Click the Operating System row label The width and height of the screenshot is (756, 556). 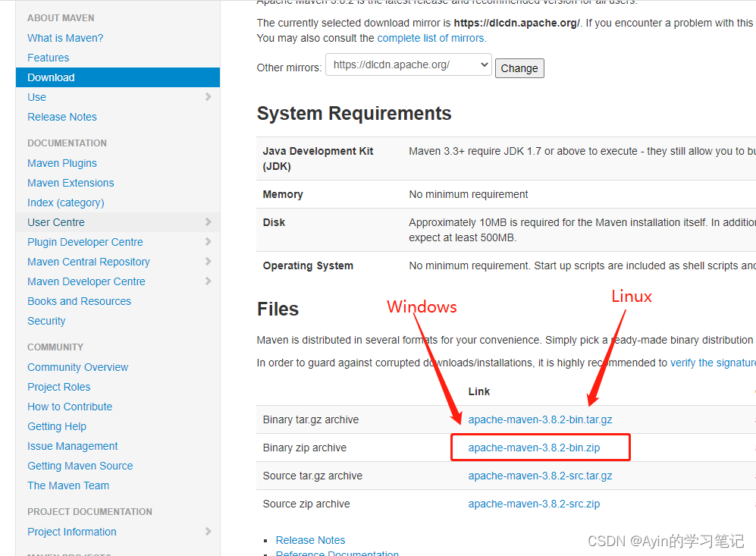[308, 265]
